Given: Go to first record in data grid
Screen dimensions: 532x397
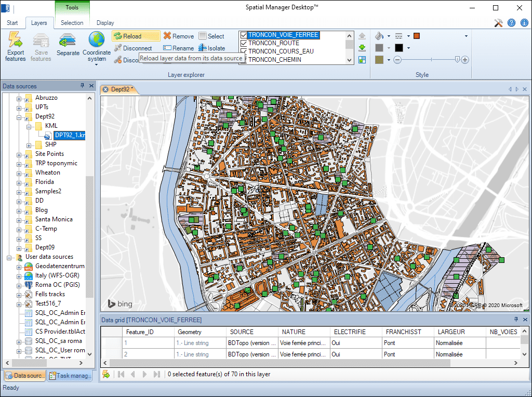Looking at the screenshot, I should coord(121,374).
